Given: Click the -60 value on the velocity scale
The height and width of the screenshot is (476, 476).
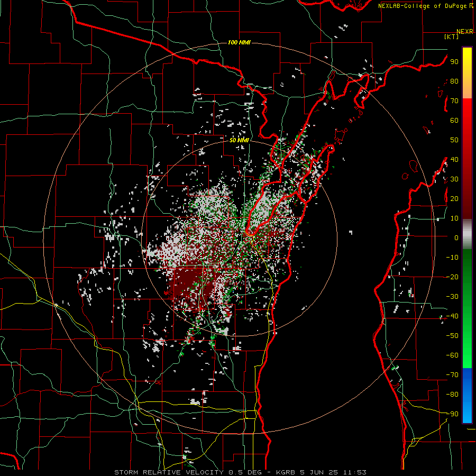Looking at the screenshot, I should [452, 355].
